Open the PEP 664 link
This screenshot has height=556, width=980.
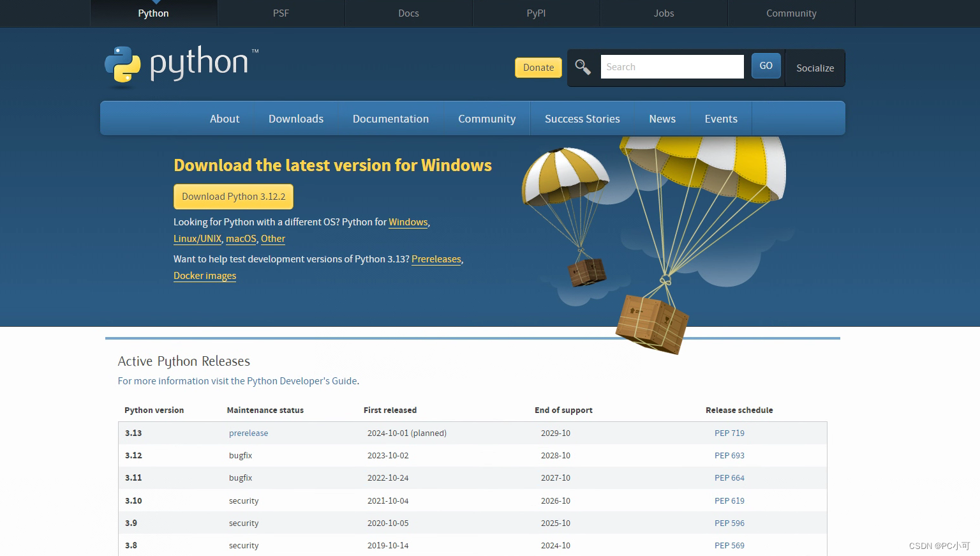click(x=729, y=477)
